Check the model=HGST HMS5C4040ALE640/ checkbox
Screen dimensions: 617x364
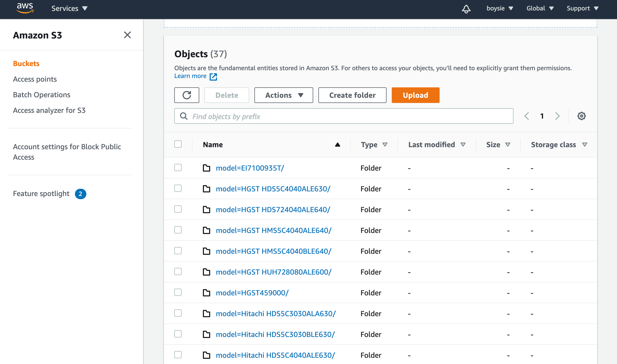pyautogui.click(x=178, y=230)
